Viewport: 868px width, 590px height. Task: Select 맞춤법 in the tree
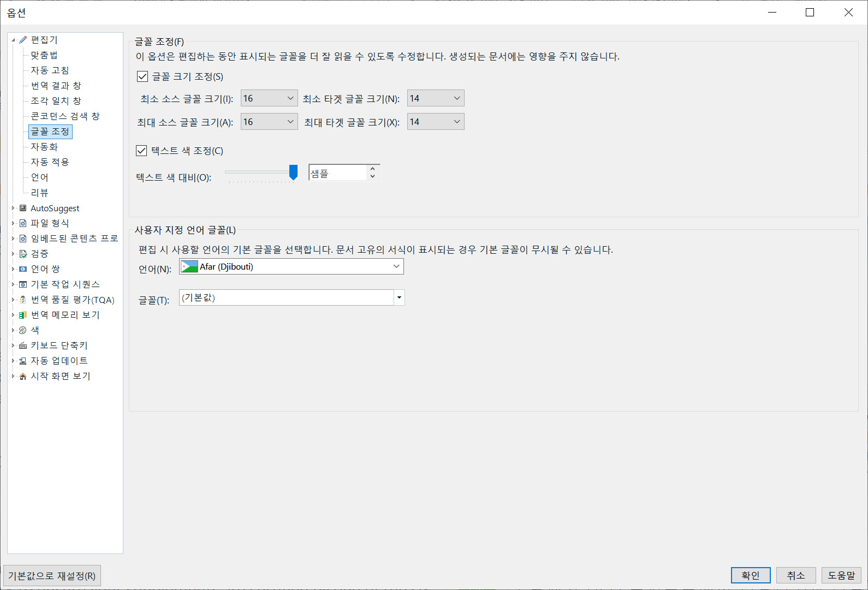click(44, 55)
